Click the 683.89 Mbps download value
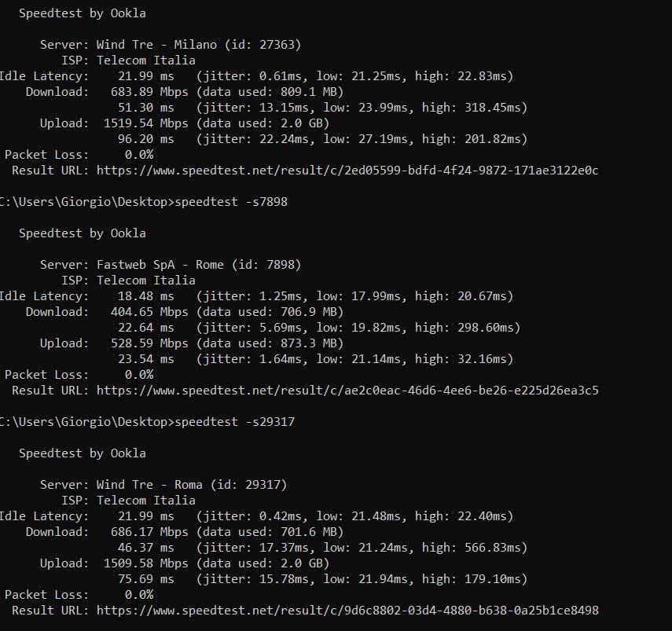The height and width of the screenshot is (631, 672). point(149,92)
